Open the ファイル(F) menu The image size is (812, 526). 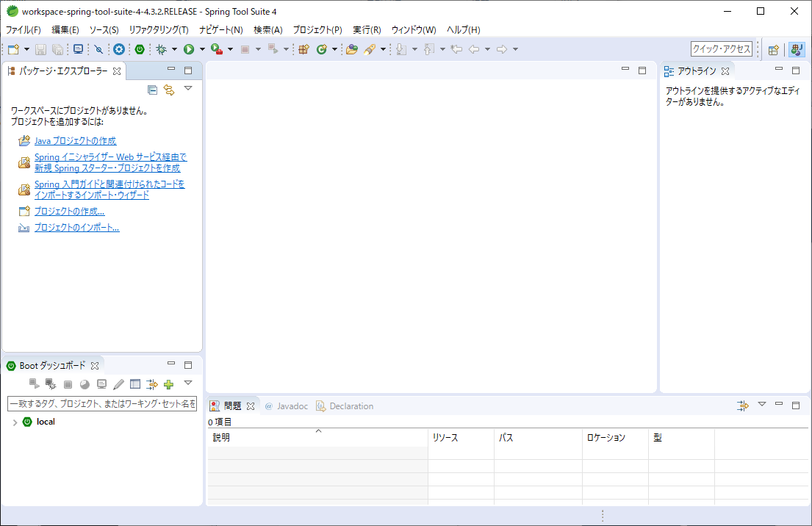point(24,30)
